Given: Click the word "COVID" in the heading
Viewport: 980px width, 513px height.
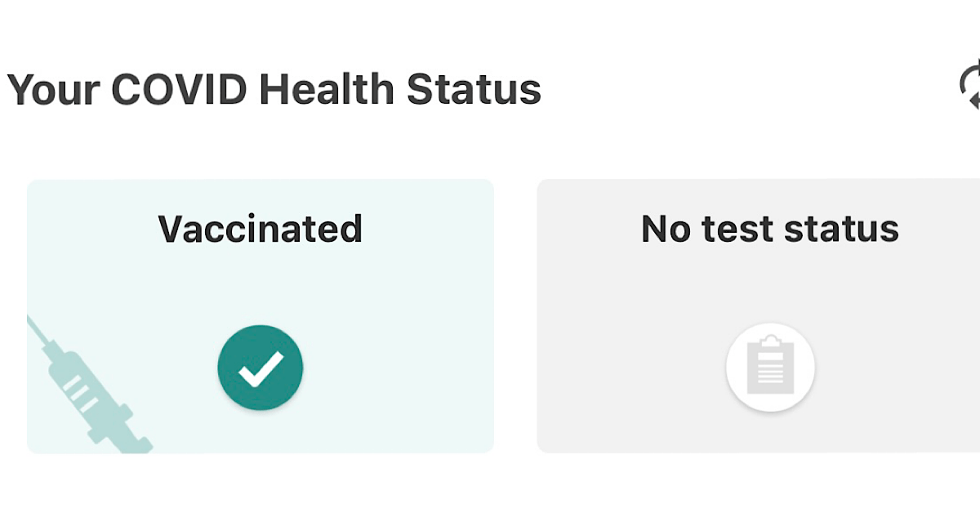Looking at the screenshot, I should (179, 88).
